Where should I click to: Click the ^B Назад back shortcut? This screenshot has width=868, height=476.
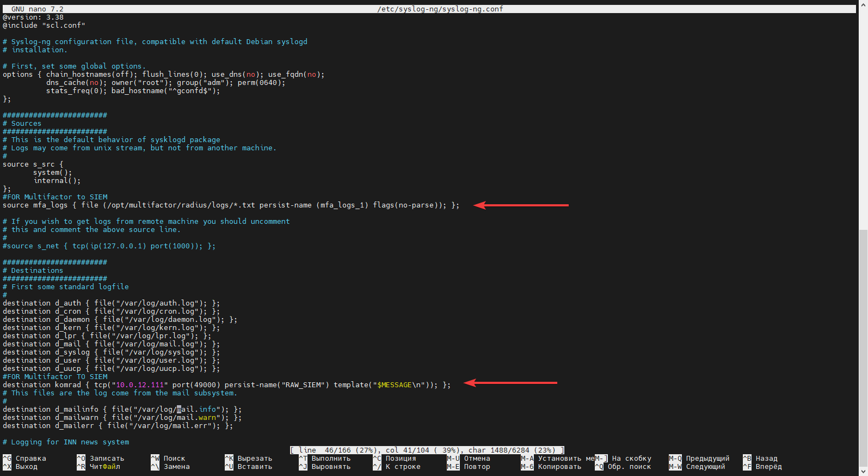760,459
